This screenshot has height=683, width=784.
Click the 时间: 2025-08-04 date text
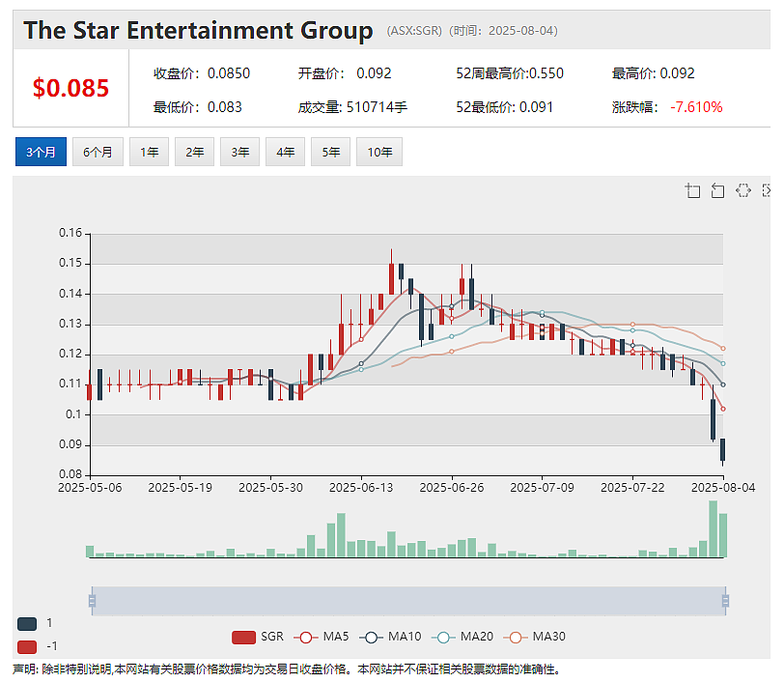click(503, 31)
